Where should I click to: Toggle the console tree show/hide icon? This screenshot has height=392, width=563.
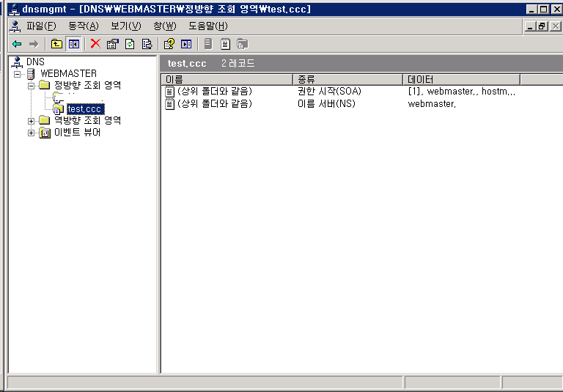click(73, 44)
